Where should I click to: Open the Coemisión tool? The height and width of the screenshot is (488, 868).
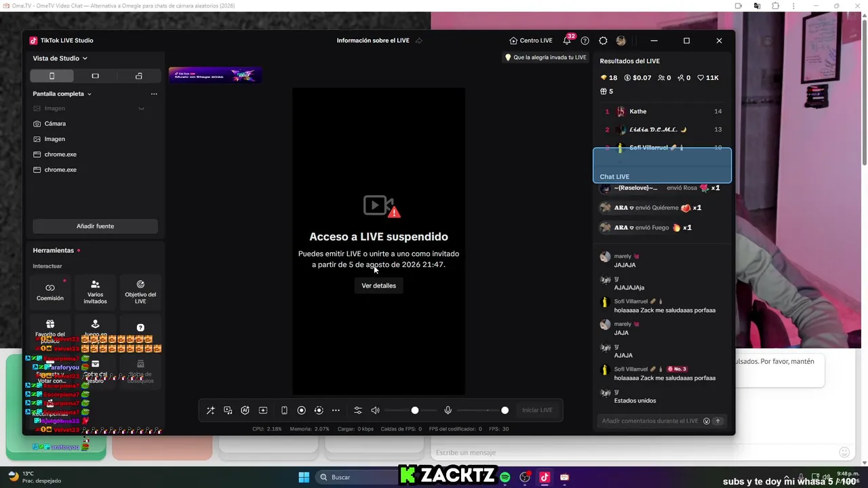click(50, 292)
